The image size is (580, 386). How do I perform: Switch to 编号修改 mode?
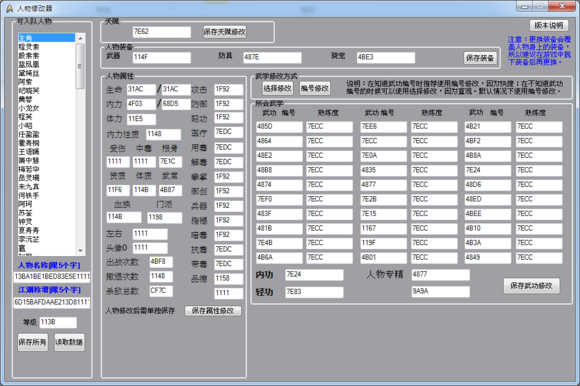[314, 88]
